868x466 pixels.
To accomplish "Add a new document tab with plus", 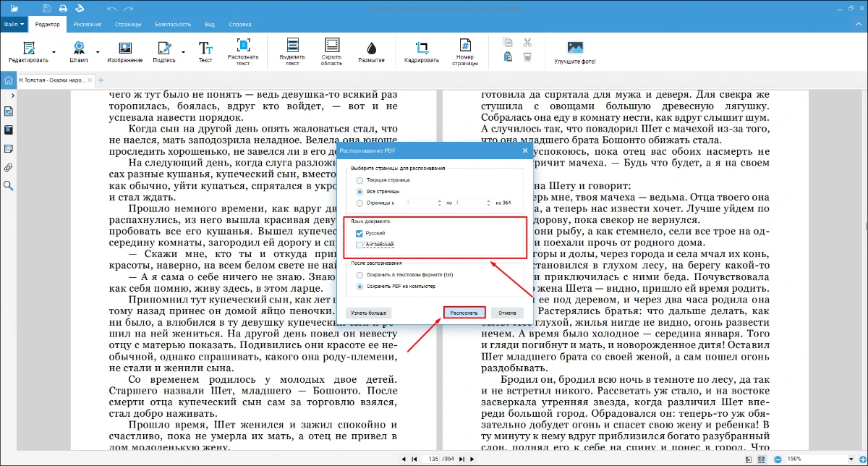I will [101, 80].
